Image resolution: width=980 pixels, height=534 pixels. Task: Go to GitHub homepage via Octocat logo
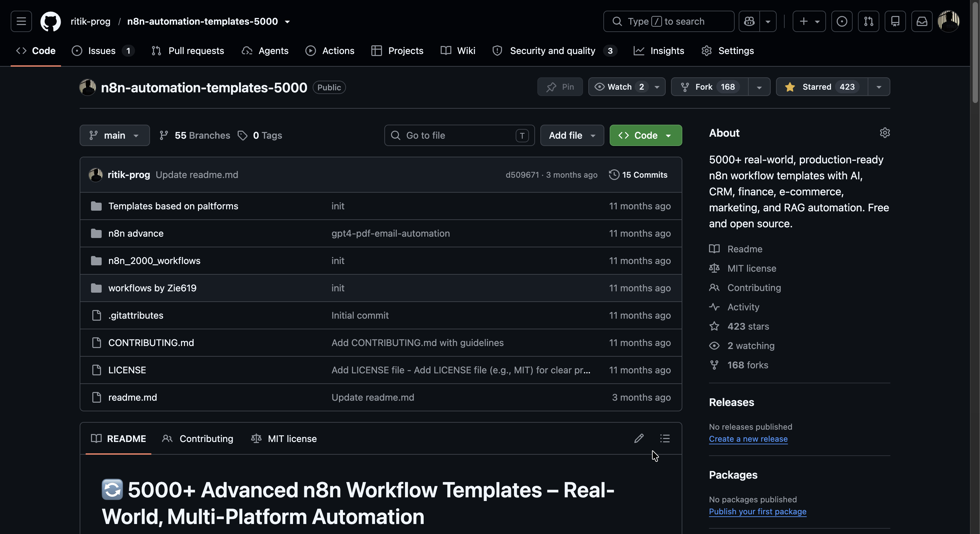pyautogui.click(x=51, y=21)
